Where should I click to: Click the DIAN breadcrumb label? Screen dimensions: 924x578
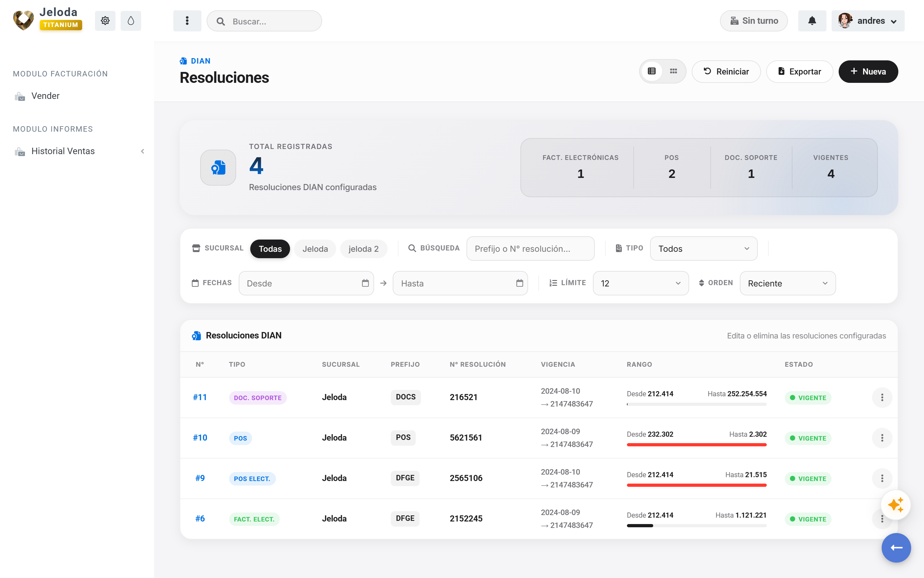pyautogui.click(x=201, y=61)
